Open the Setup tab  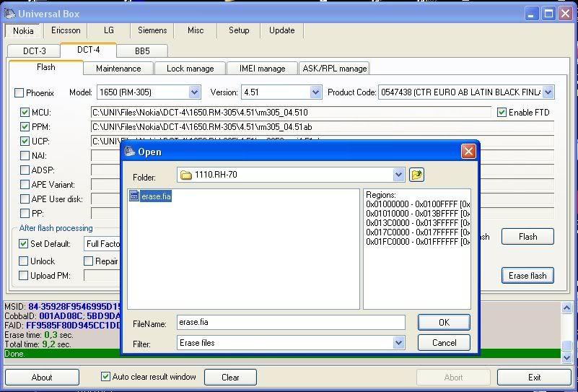(239, 30)
